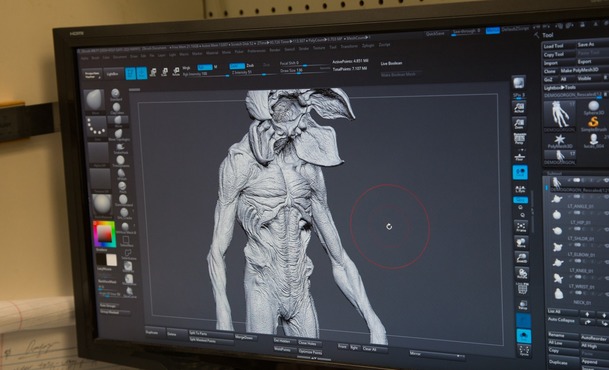Click the BPR render icon
Screen dimensions: 609x370
click(519, 82)
